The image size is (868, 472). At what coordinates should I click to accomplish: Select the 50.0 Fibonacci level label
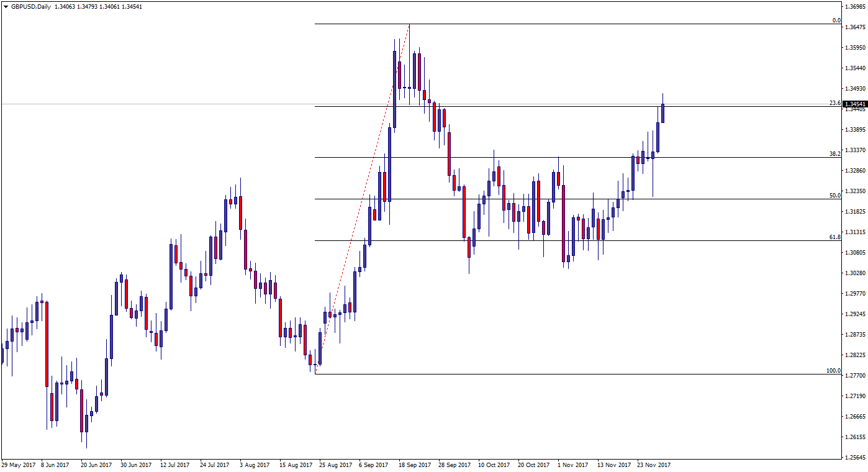[x=834, y=196]
